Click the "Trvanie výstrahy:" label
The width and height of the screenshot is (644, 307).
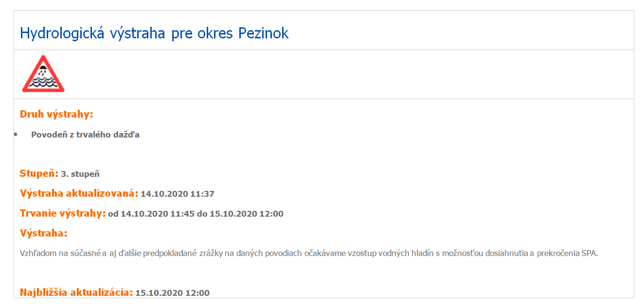(63, 213)
